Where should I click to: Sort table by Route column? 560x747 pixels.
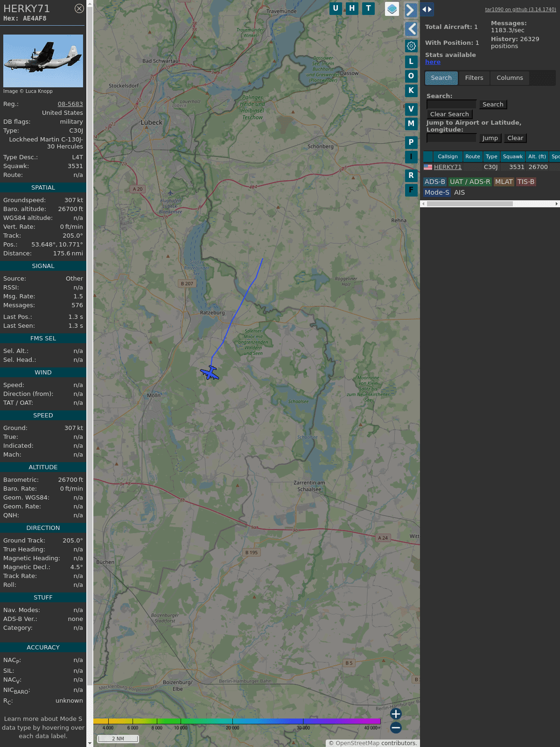[472, 157]
